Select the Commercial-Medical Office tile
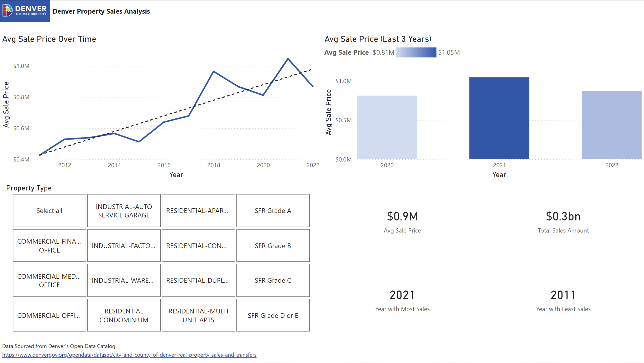 pos(49,280)
